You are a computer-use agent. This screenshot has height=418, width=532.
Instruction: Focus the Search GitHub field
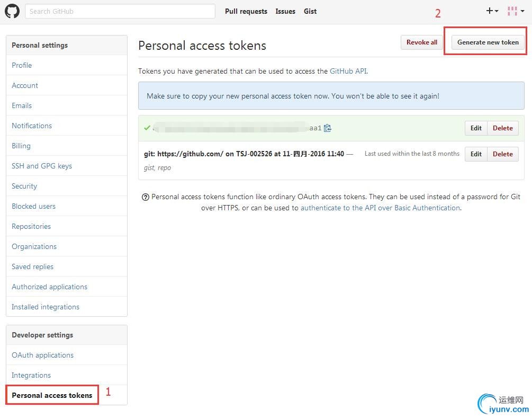120,11
